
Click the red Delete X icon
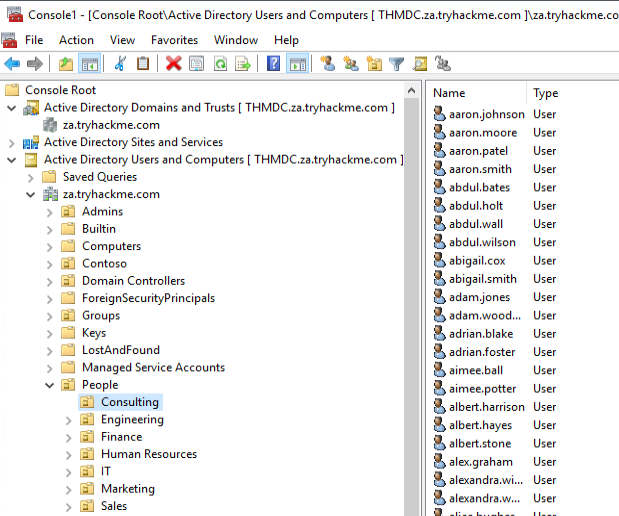(173, 64)
